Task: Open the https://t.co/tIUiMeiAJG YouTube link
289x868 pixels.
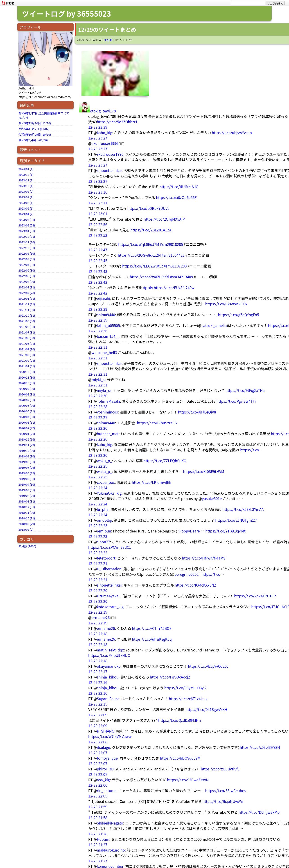Action: 179,187
